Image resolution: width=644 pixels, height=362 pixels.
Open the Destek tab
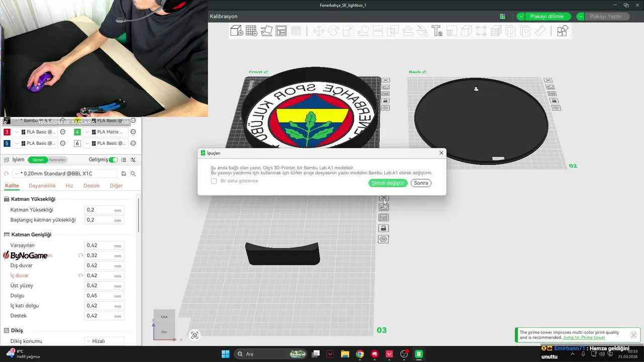pyautogui.click(x=92, y=186)
